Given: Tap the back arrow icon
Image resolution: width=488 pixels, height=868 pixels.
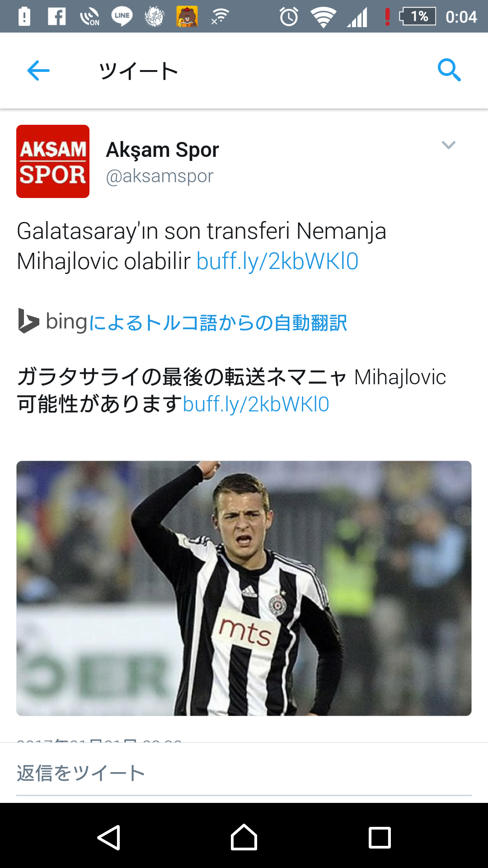Looking at the screenshot, I should click(38, 71).
